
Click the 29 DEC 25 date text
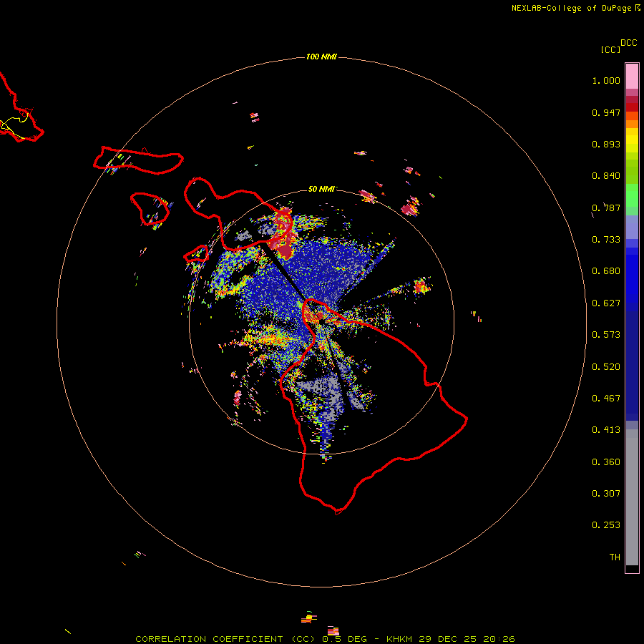(447, 639)
